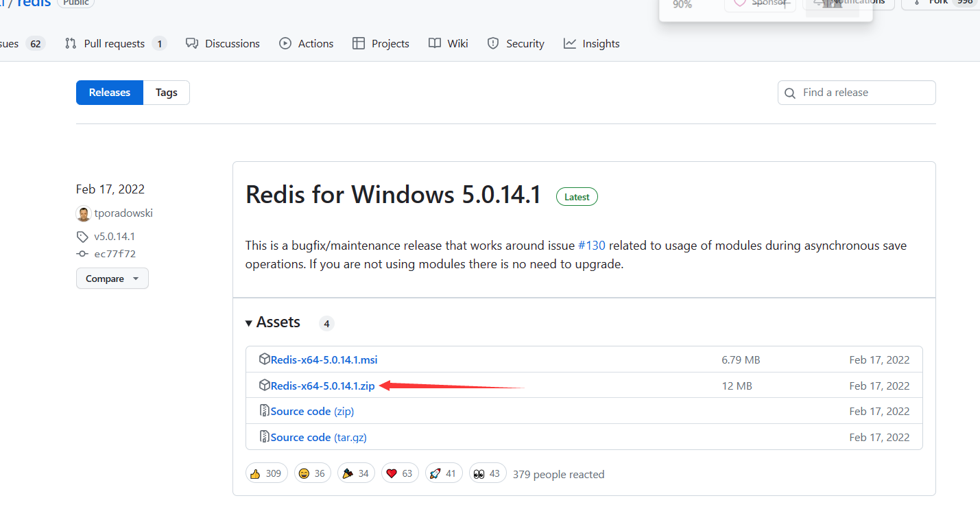
Task: Open the repository Wiki tab
Action: 449,43
